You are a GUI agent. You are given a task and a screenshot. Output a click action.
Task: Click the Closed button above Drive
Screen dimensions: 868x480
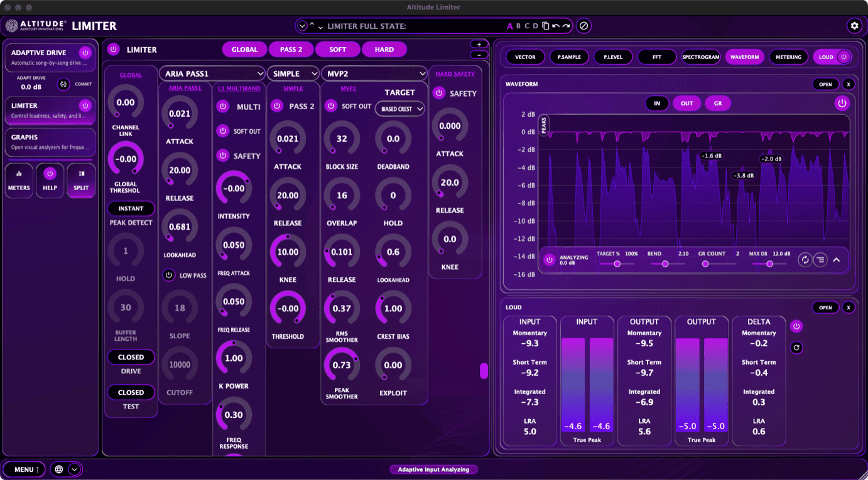point(131,357)
